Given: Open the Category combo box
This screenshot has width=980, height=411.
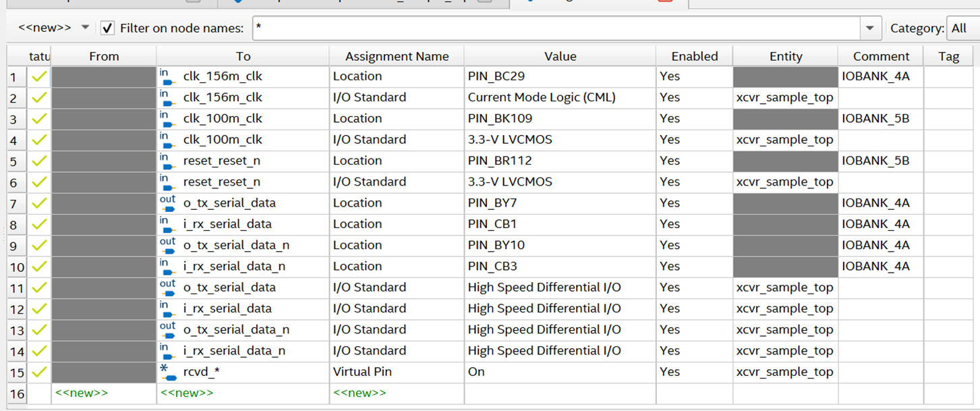Looking at the screenshot, I should tap(962, 28).
